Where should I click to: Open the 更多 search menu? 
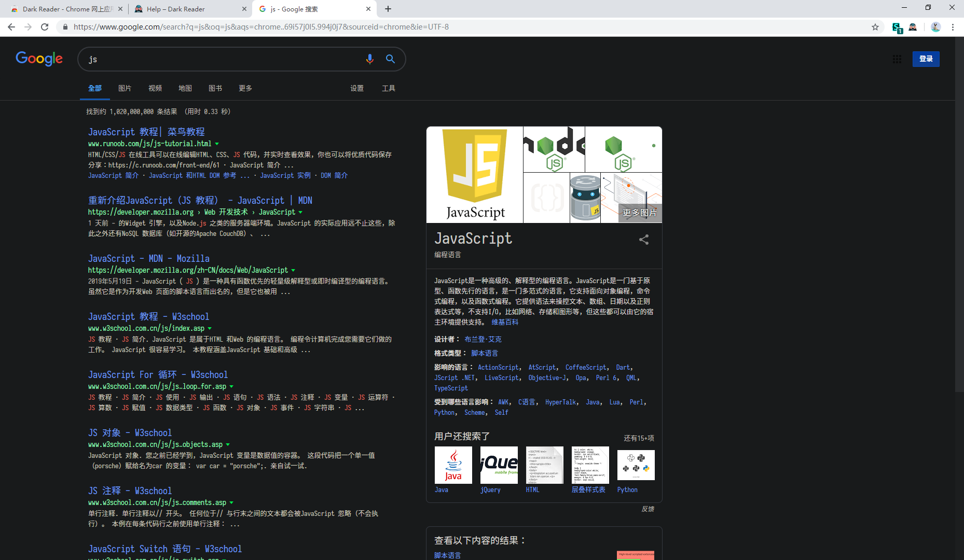click(245, 88)
